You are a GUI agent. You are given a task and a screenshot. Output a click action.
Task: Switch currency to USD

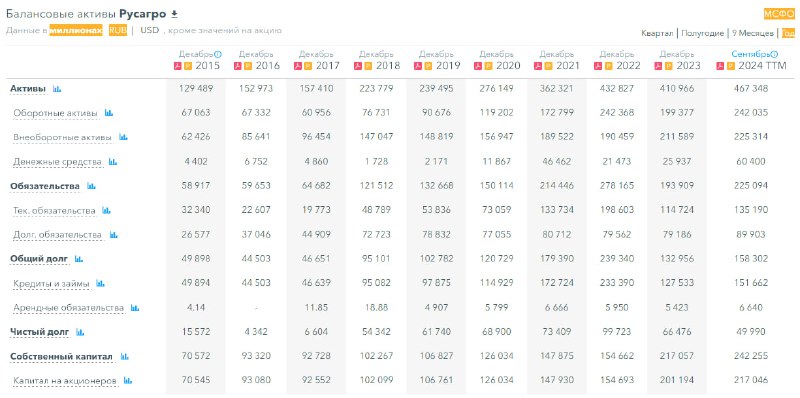pyautogui.click(x=150, y=30)
